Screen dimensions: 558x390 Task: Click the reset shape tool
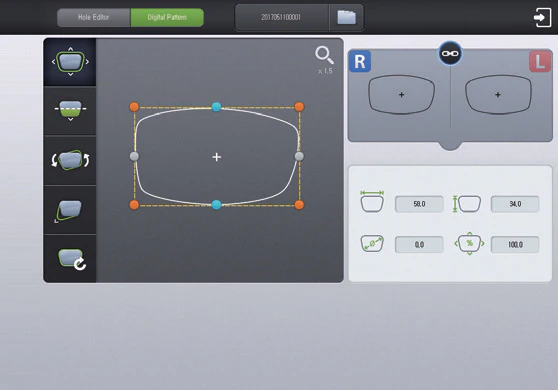click(70, 258)
